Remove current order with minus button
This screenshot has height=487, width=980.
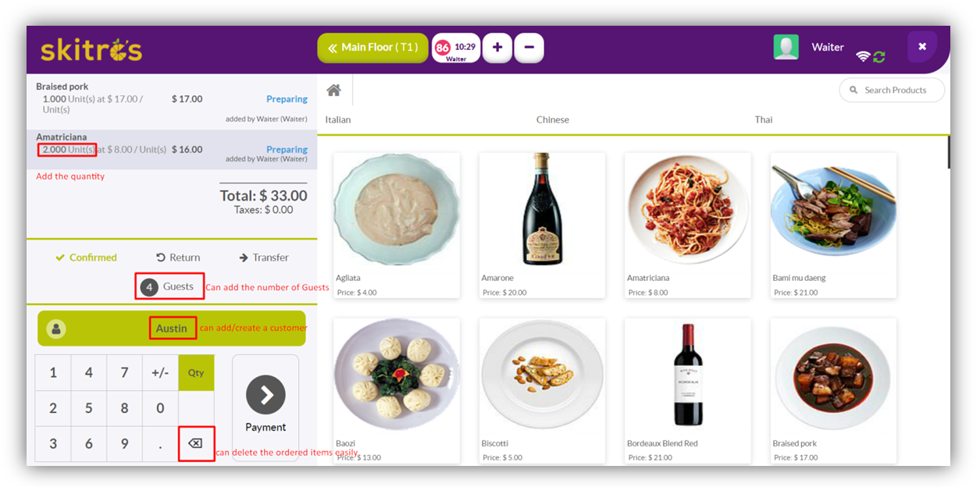click(529, 48)
